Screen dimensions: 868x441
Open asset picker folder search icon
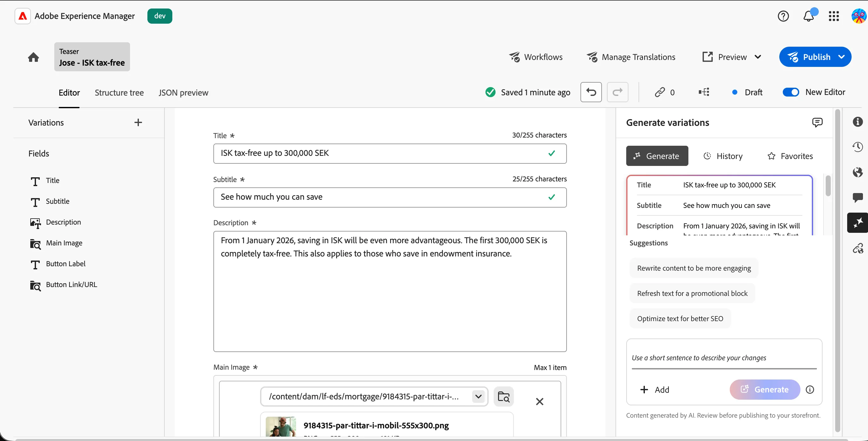pyautogui.click(x=503, y=397)
